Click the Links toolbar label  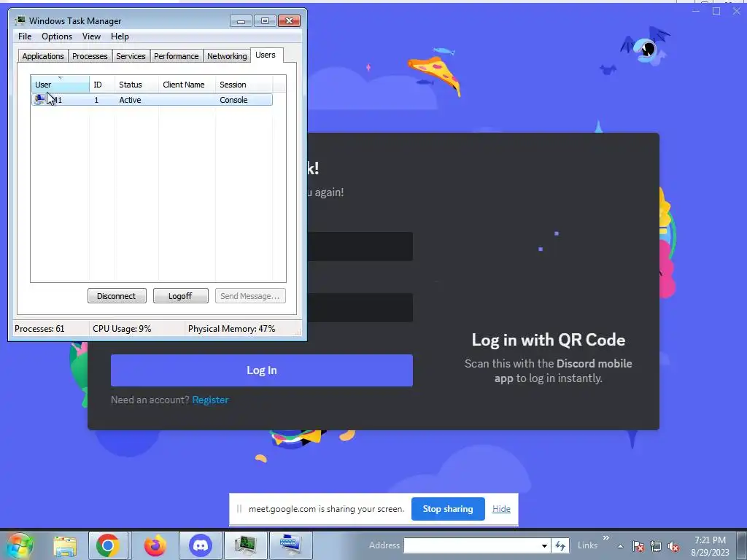587,545
